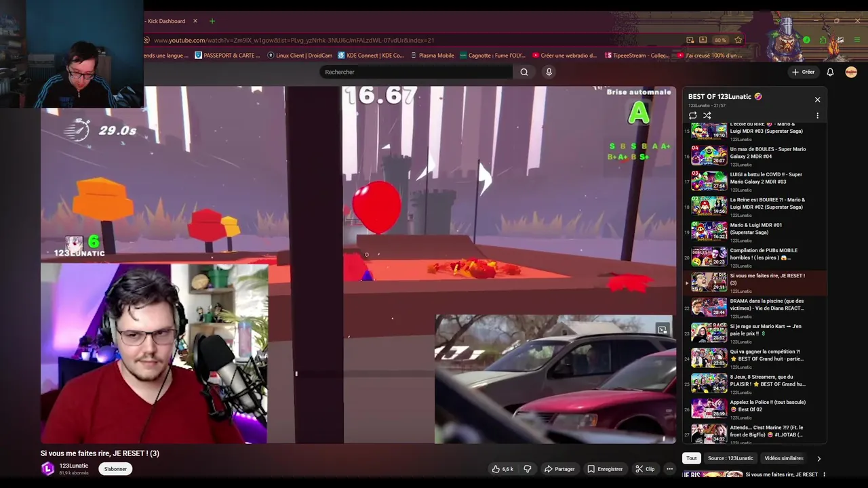Image resolution: width=868 pixels, height=488 pixels.
Task: Open browser hamburger menu at top right
Action: [x=858, y=40]
